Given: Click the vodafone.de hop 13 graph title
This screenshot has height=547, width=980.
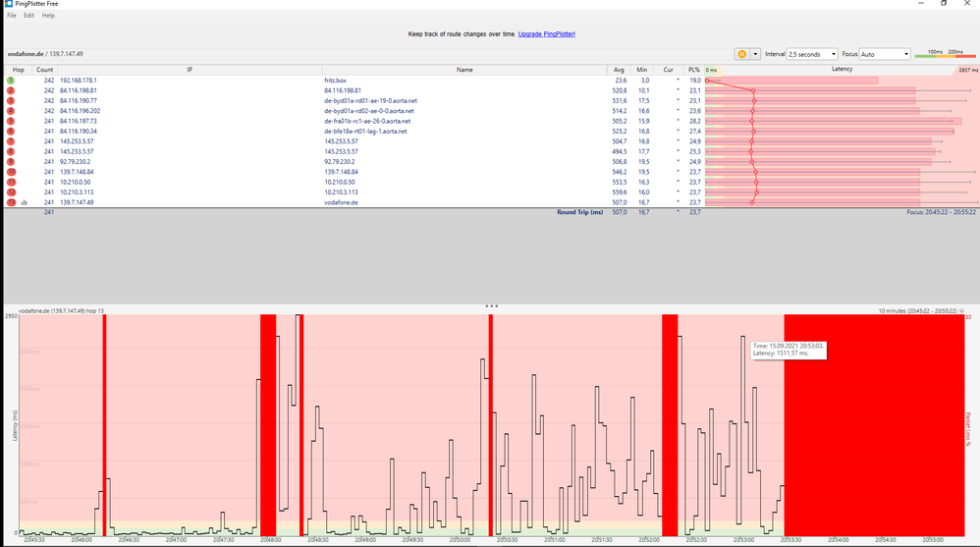Looking at the screenshot, I should pyautogui.click(x=61, y=310).
